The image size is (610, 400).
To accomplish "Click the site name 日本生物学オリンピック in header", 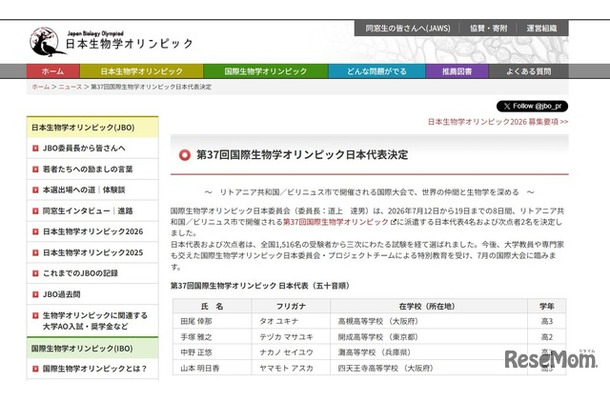I will (129, 44).
